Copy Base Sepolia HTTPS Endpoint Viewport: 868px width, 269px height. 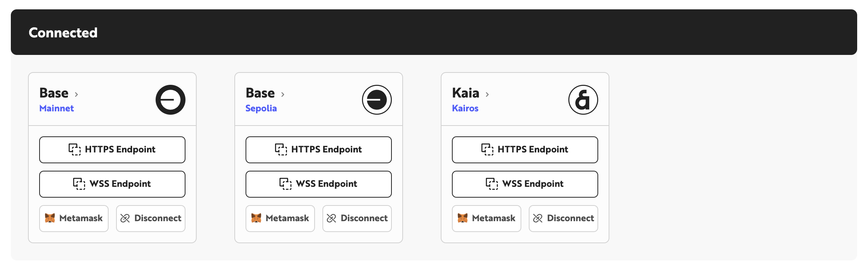[x=319, y=150]
